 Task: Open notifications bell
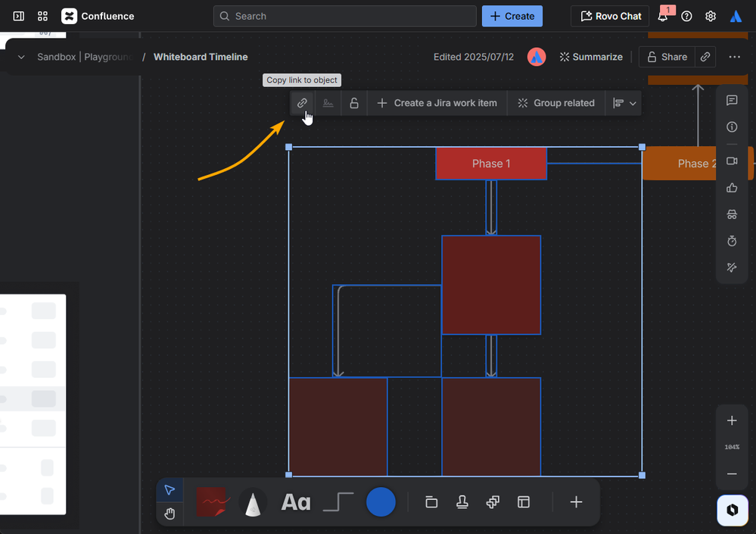tap(663, 17)
